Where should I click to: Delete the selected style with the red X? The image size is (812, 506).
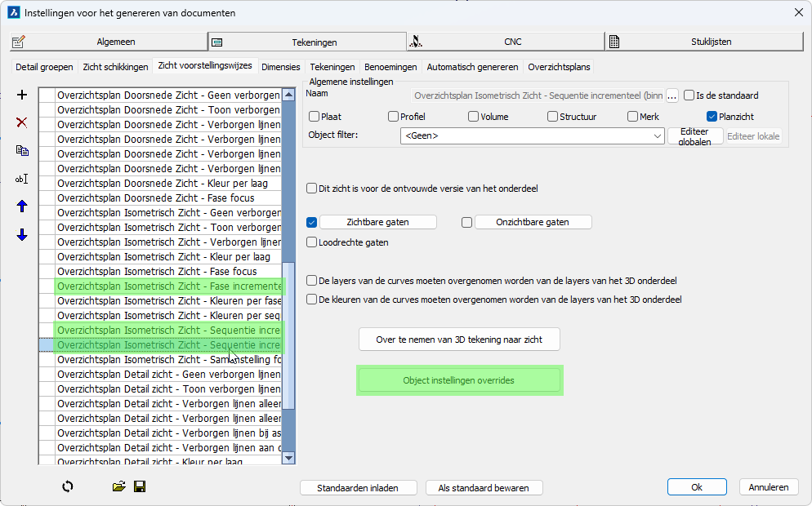point(22,122)
